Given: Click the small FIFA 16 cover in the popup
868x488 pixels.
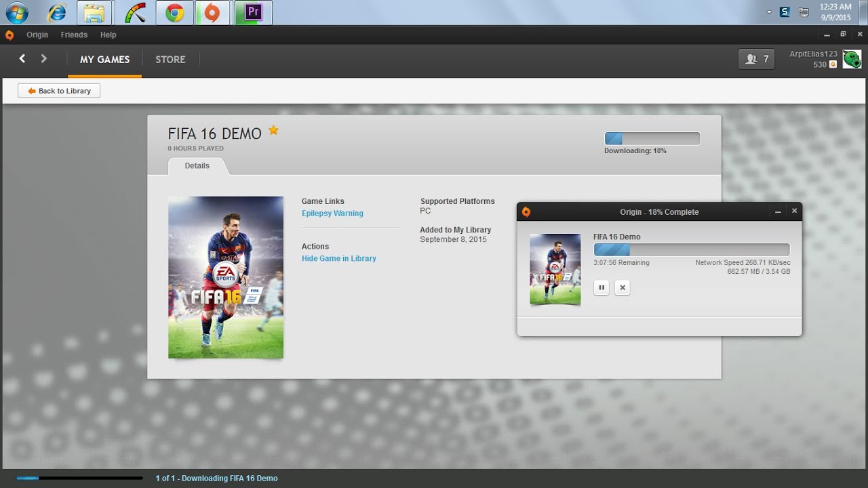Looking at the screenshot, I should pos(555,269).
